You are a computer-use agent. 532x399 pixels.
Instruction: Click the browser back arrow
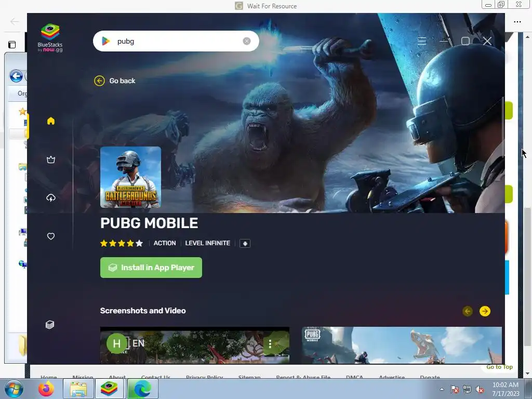(x=14, y=22)
